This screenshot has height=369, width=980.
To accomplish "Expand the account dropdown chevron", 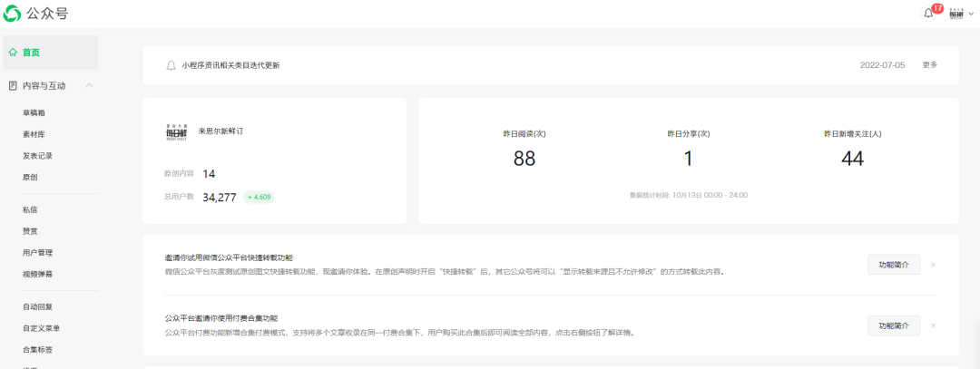I will (x=971, y=13).
